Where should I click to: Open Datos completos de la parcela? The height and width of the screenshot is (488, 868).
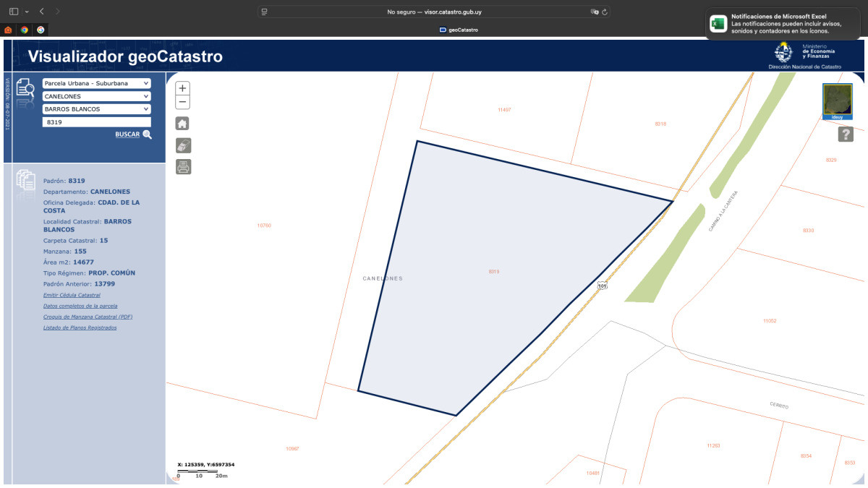80,306
